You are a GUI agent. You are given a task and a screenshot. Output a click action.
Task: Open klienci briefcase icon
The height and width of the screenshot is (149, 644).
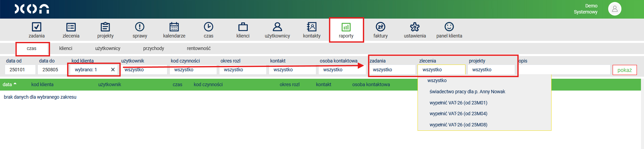243,27
